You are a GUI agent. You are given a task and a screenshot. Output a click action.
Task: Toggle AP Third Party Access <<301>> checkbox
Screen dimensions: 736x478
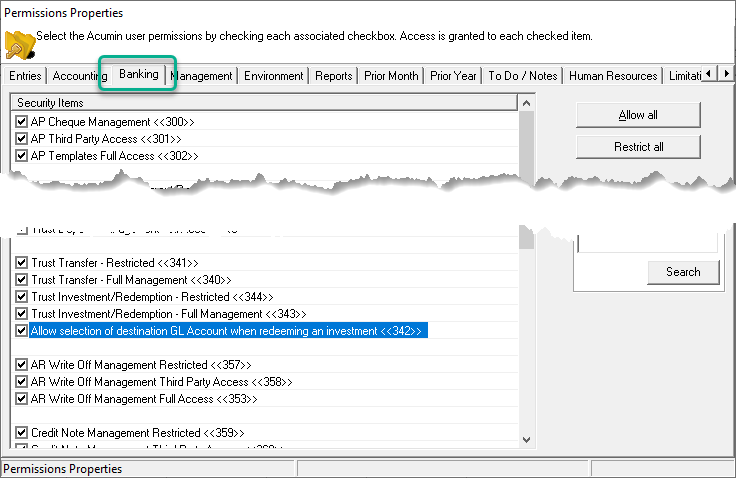[x=21, y=139]
